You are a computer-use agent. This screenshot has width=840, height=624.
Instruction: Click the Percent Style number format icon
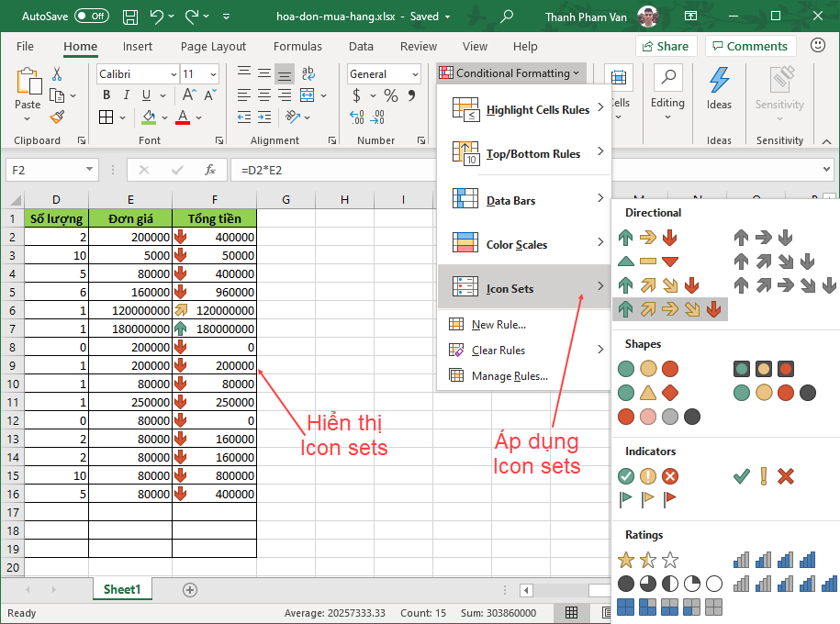pos(391,95)
